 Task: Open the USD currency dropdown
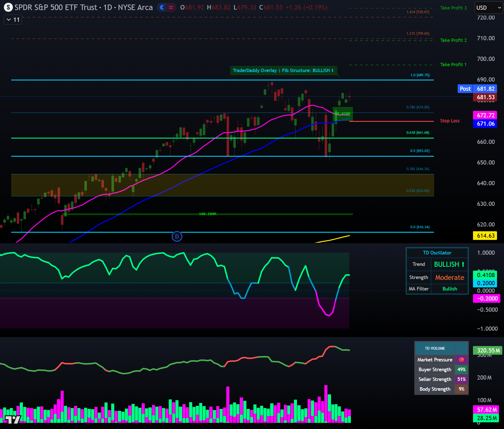[488, 8]
